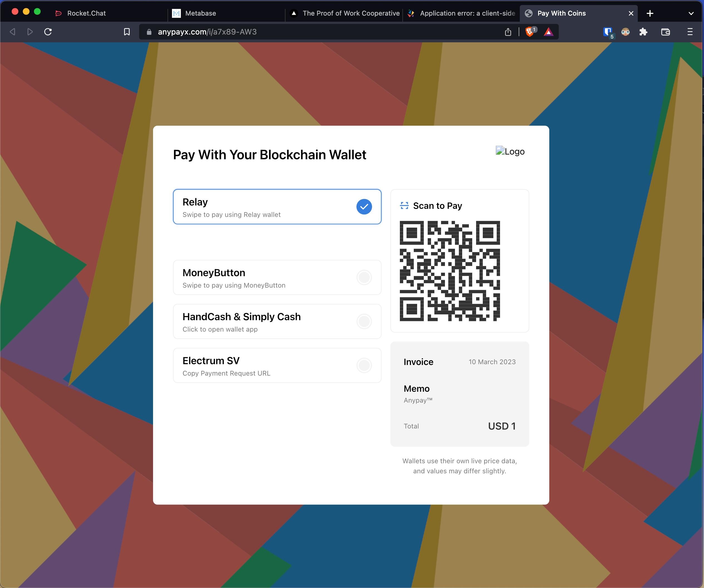Choose the MoneyButton payment option title
This screenshot has height=588, width=704.
tap(214, 273)
